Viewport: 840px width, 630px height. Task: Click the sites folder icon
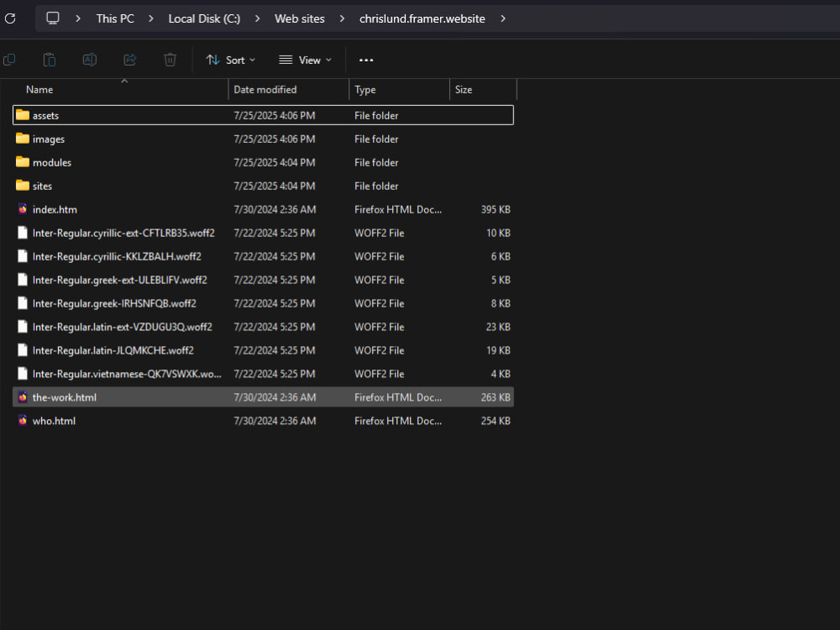pos(23,186)
